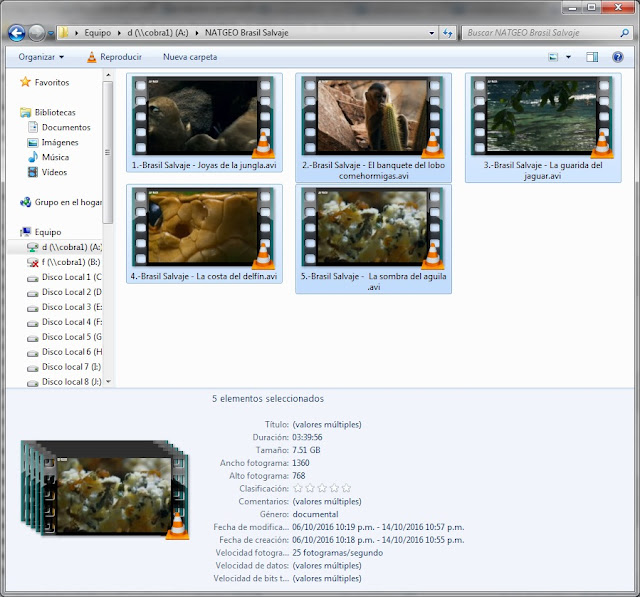Click the search magnifier icon
Screen dimensions: 640x597
pos(624,33)
